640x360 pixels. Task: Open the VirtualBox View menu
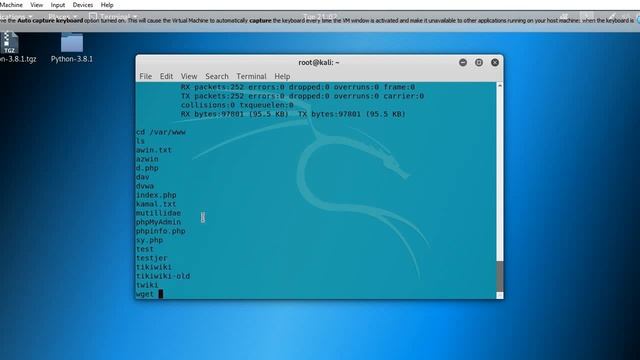click(36, 5)
